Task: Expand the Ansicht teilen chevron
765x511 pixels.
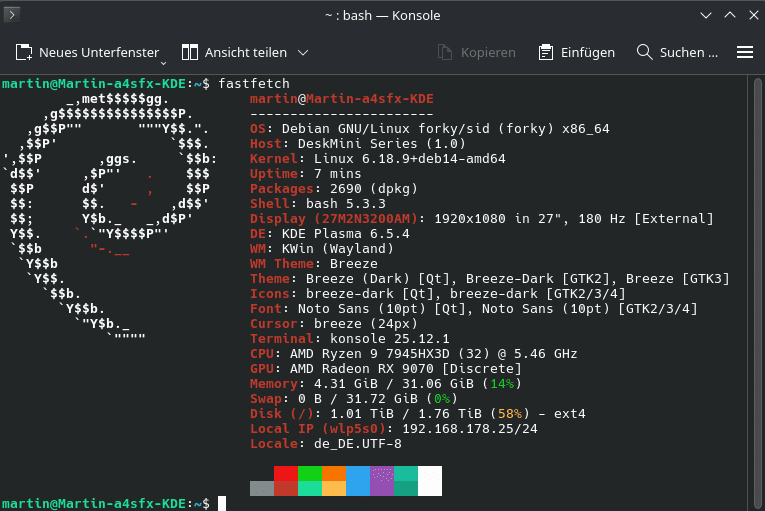Action: coord(303,52)
